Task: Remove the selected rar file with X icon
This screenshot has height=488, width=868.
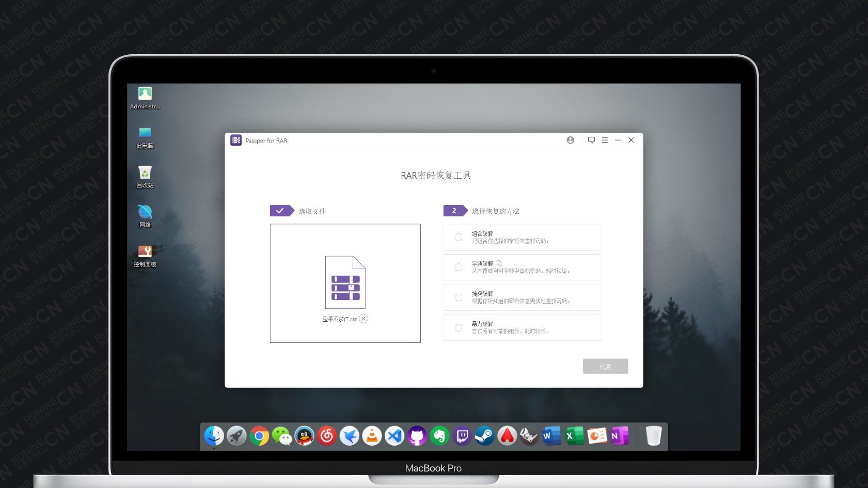Action: tap(364, 319)
